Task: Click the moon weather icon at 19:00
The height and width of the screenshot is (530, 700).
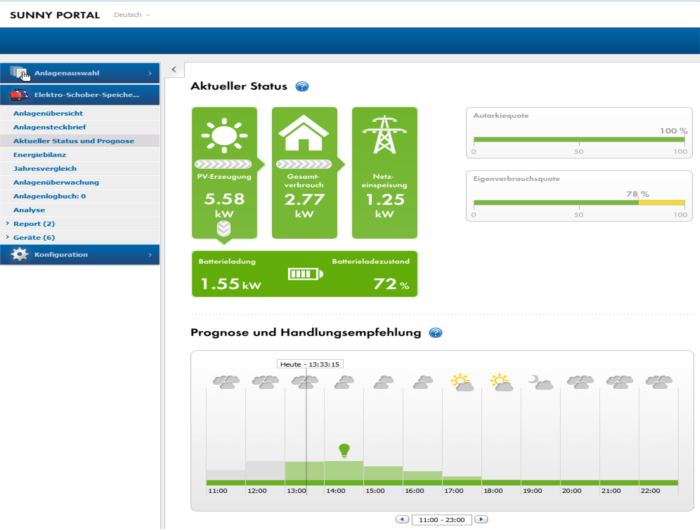Action: click(x=540, y=382)
